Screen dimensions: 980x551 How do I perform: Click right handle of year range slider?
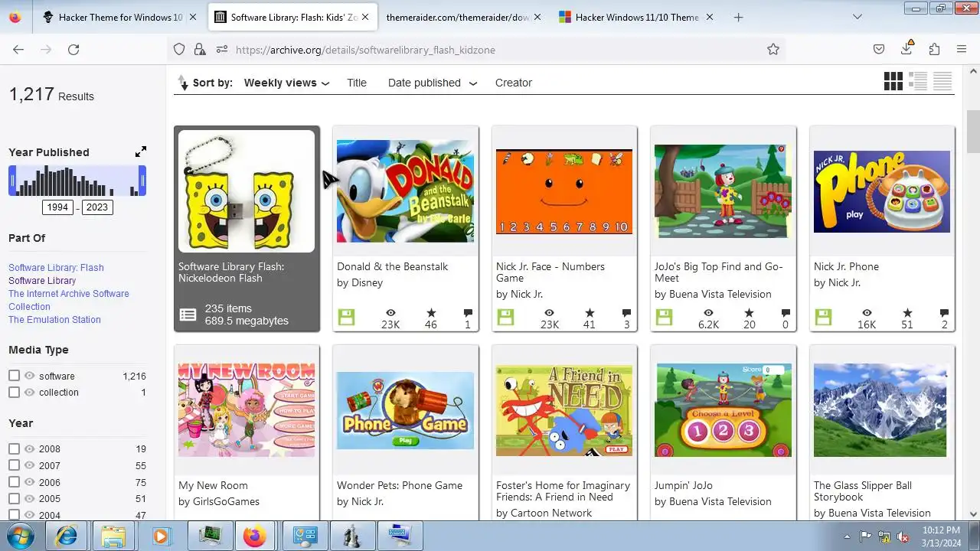tap(142, 181)
